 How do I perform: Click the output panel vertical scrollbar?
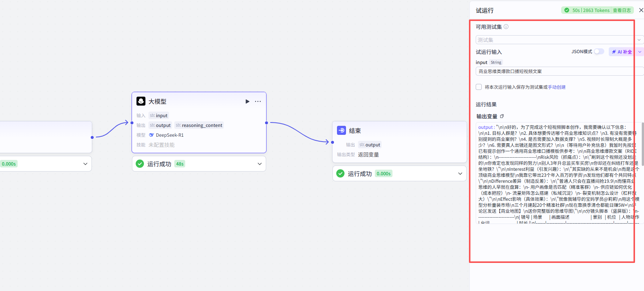click(643, 144)
